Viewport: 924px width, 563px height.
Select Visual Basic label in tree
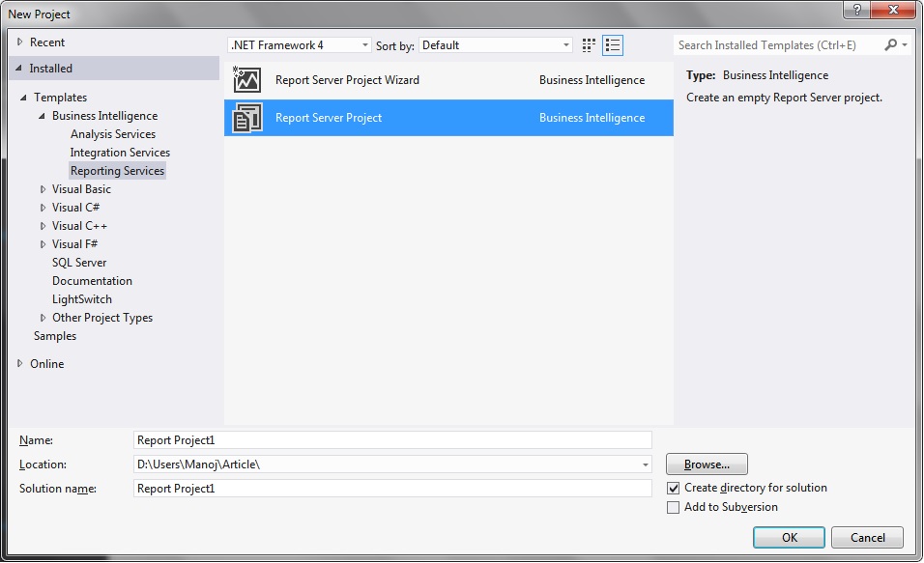coord(81,189)
